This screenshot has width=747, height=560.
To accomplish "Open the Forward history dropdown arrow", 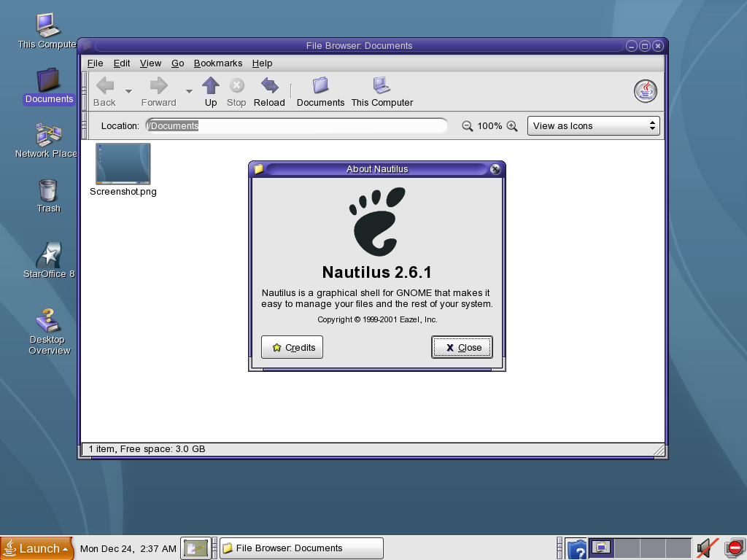I will 189,91.
